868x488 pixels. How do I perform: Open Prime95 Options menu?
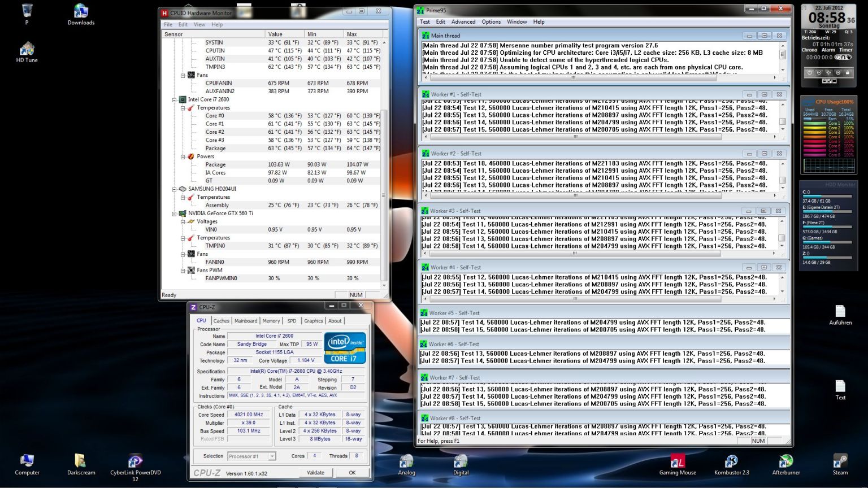pos(491,21)
